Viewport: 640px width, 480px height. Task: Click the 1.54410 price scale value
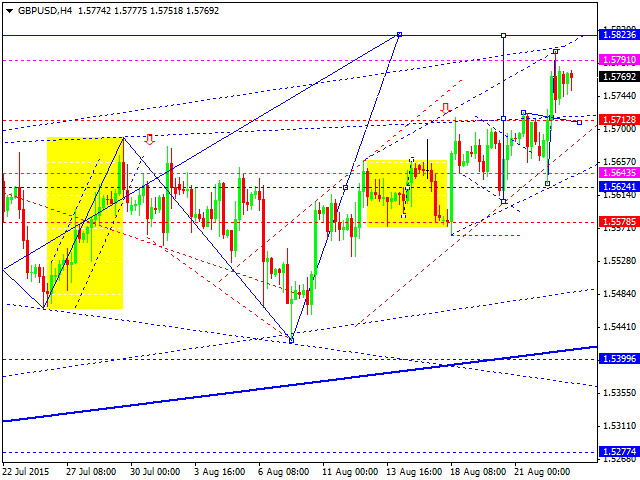(620, 327)
